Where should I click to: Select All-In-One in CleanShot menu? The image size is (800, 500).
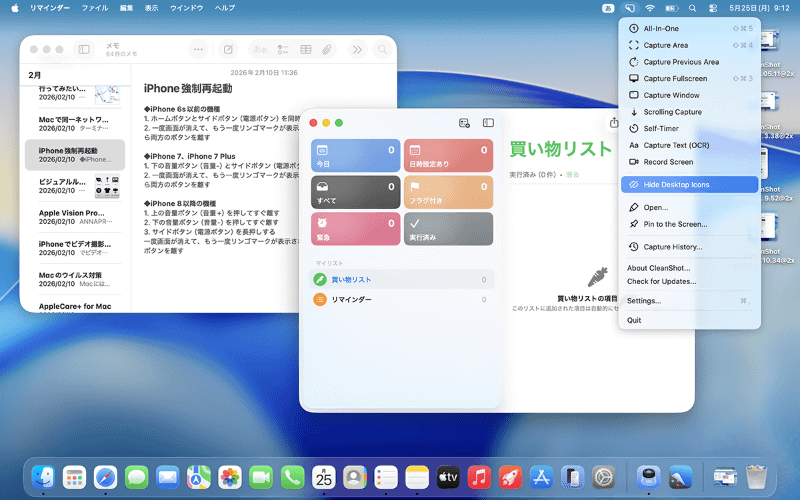coord(689,29)
